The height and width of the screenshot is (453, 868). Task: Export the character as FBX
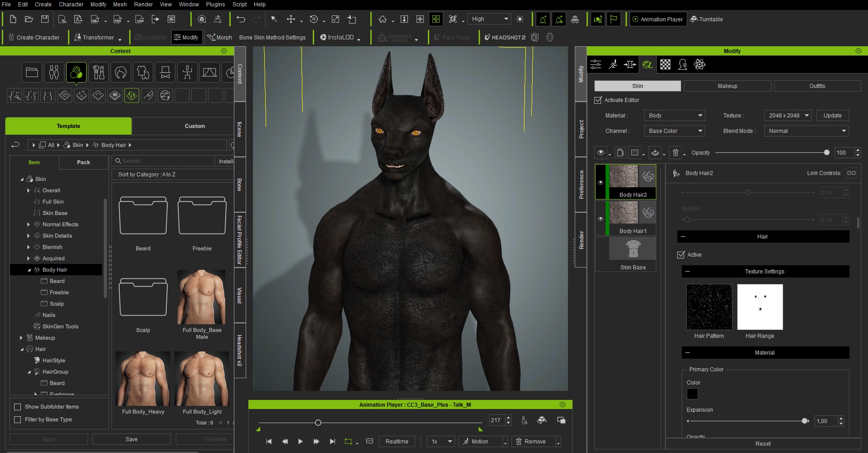(117, 19)
